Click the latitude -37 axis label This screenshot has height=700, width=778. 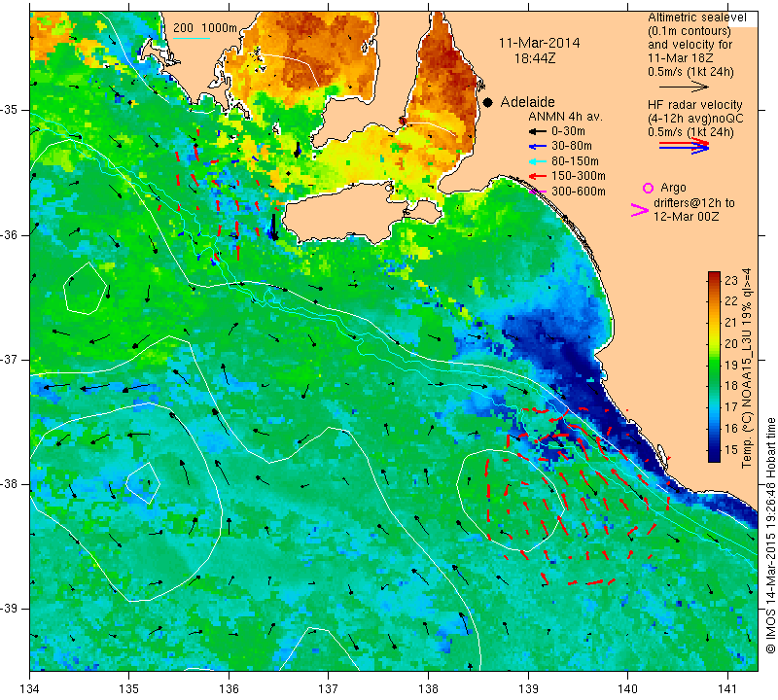click(x=9, y=359)
